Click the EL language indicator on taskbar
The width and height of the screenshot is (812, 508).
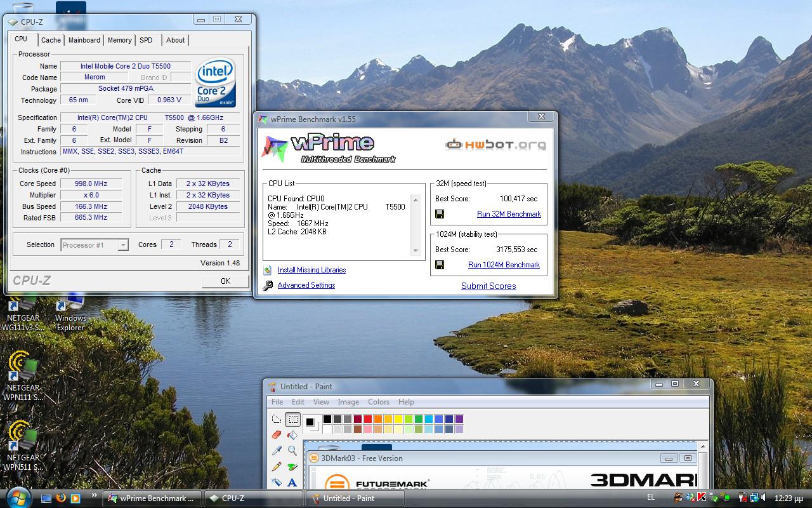pos(651,498)
